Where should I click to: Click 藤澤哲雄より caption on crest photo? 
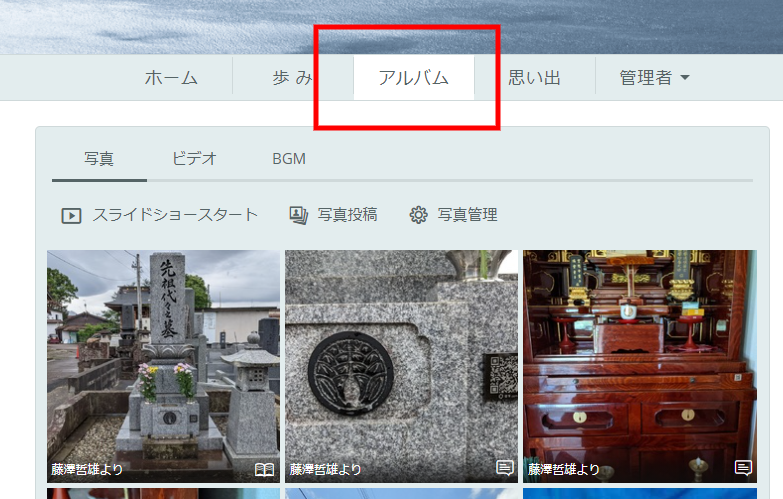[326, 470]
